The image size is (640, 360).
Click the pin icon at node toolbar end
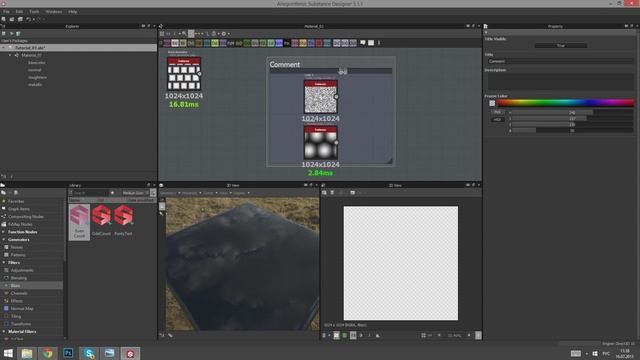[x=379, y=43]
